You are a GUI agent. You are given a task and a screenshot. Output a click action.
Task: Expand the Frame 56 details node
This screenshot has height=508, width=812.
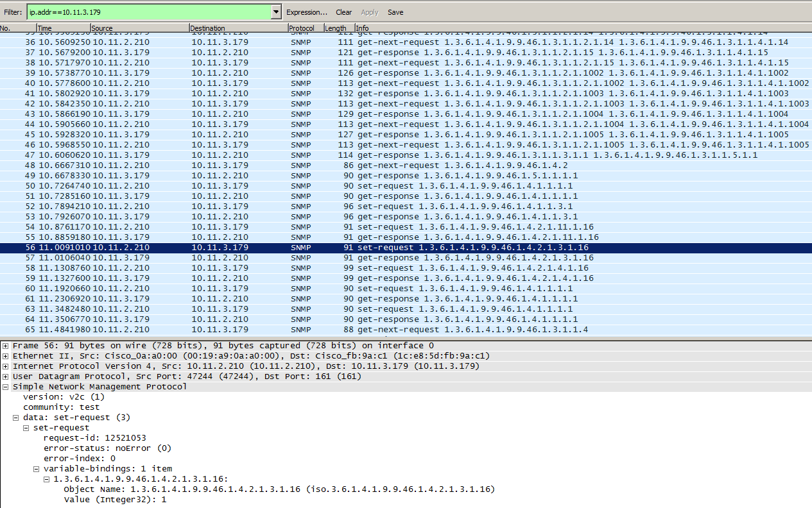click(x=6, y=346)
